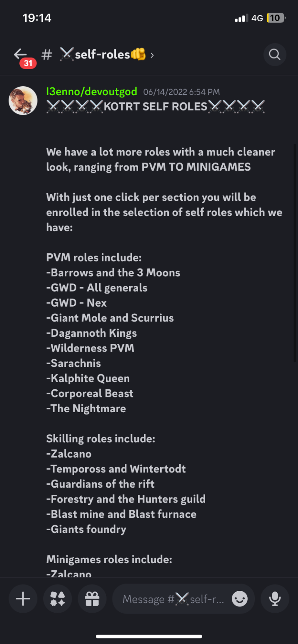Tap the gift icon
The height and width of the screenshot is (644, 298).
92,599
